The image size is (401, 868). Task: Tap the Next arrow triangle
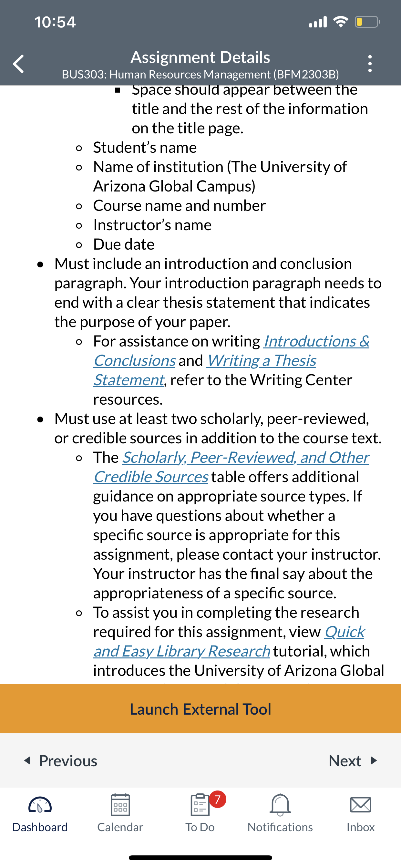click(373, 760)
